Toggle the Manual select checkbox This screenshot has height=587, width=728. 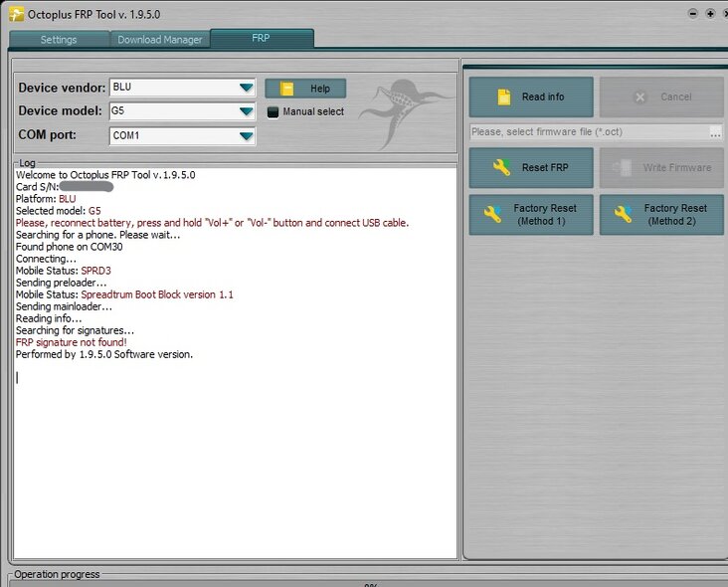[273, 111]
